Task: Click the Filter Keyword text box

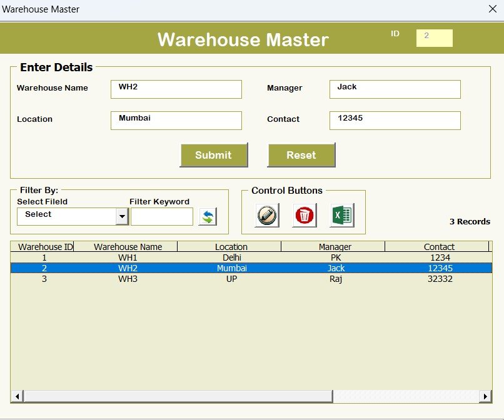Action: point(162,217)
